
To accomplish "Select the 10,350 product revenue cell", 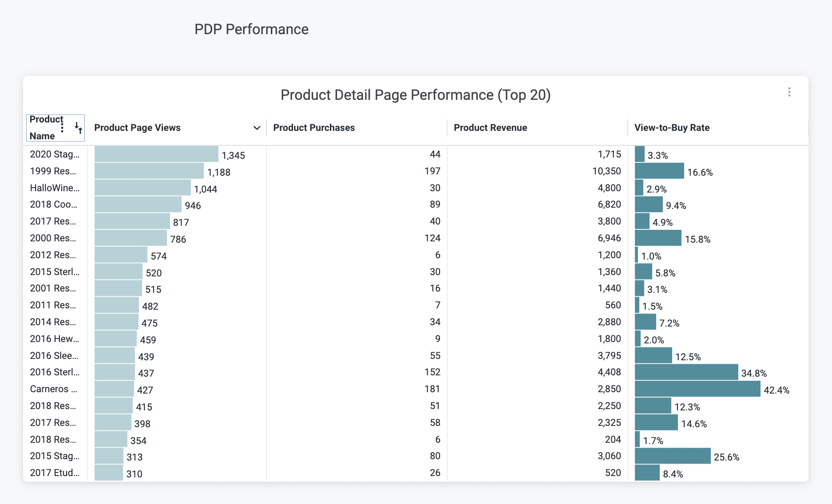I will coord(606,171).
